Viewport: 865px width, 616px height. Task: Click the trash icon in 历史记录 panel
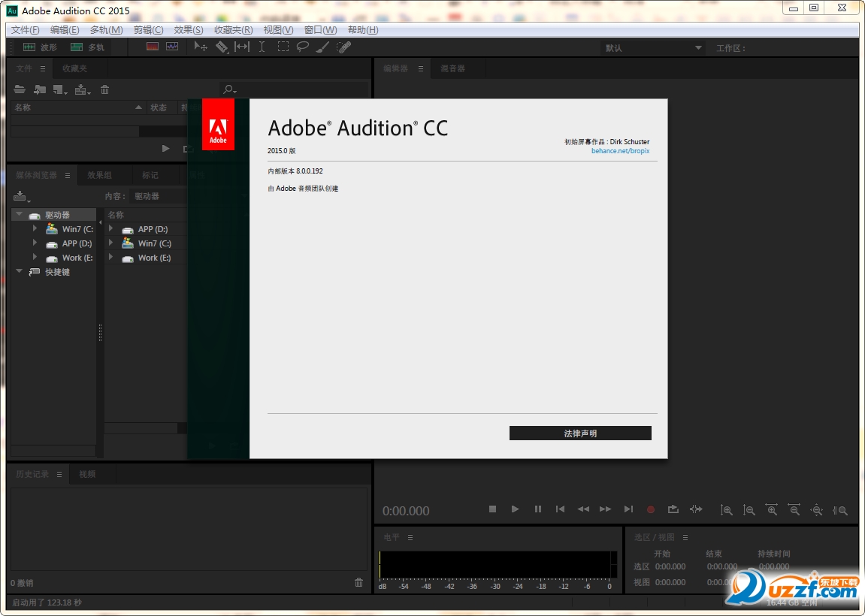(x=358, y=582)
